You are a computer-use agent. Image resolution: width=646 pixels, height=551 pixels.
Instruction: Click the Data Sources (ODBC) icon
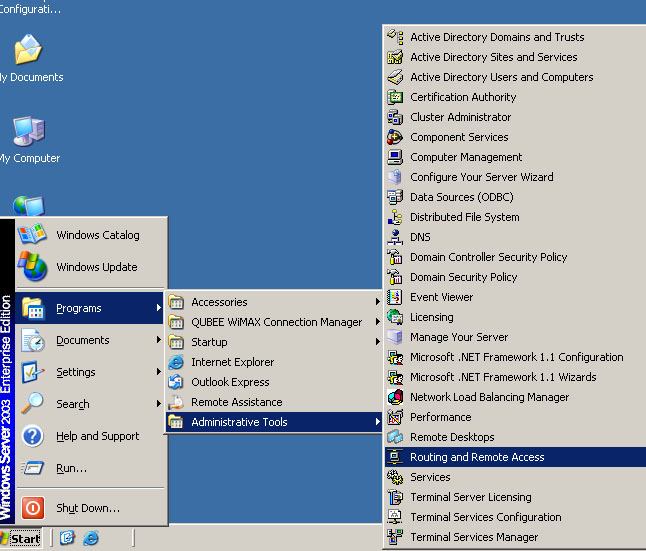point(395,197)
